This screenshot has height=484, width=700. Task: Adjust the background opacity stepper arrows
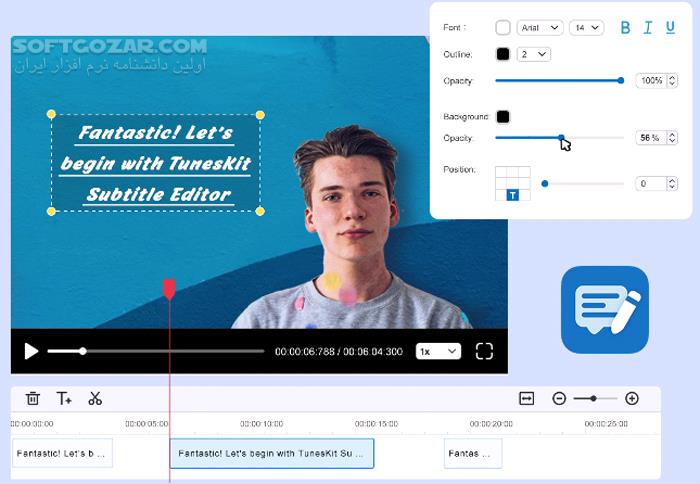[672, 138]
